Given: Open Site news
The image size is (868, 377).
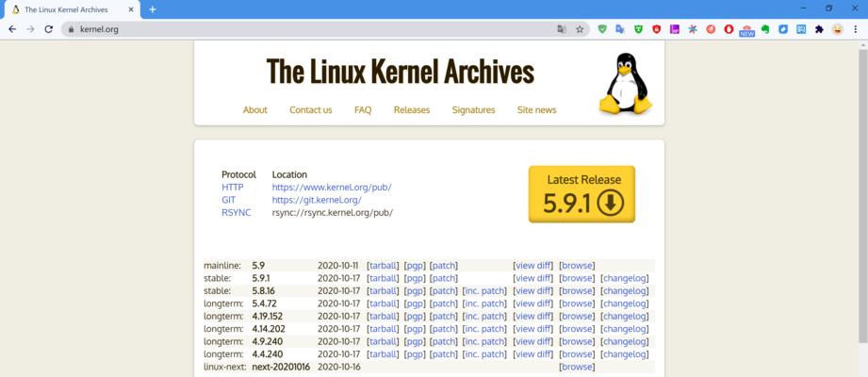Looking at the screenshot, I should [x=536, y=109].
